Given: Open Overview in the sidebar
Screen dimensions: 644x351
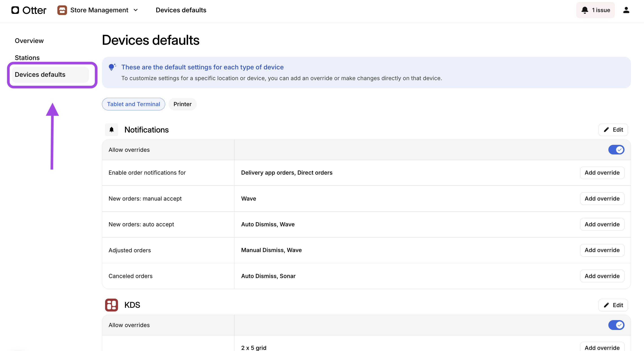Looking at the screenshot, I should click(29, 41).
